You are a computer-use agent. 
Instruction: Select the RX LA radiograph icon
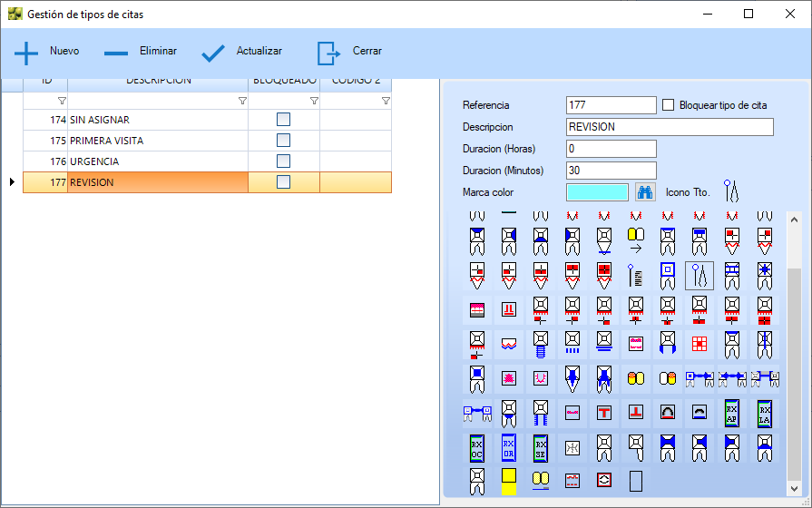(x=765, y=414)
